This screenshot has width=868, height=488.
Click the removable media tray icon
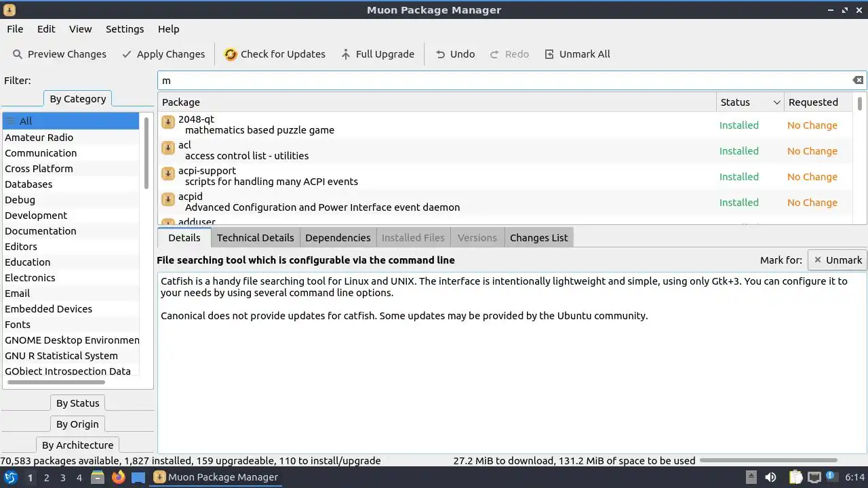coord(751,477)
